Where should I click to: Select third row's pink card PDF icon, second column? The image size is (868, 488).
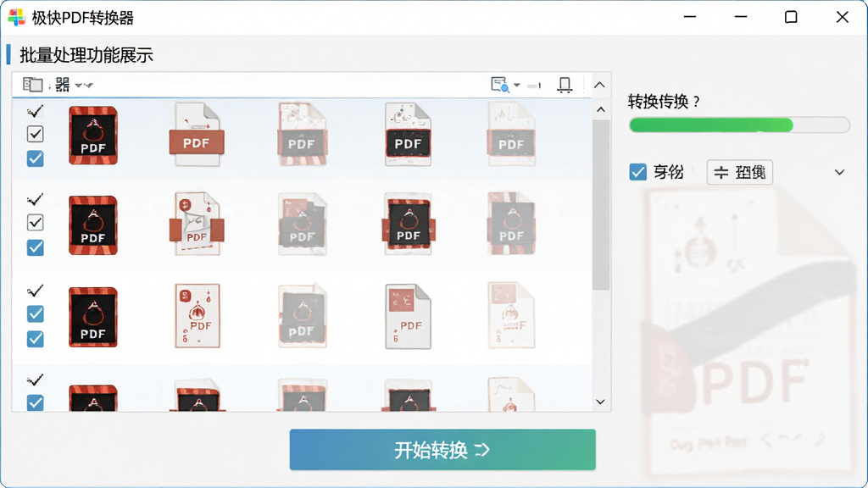(x=198, y=316)
